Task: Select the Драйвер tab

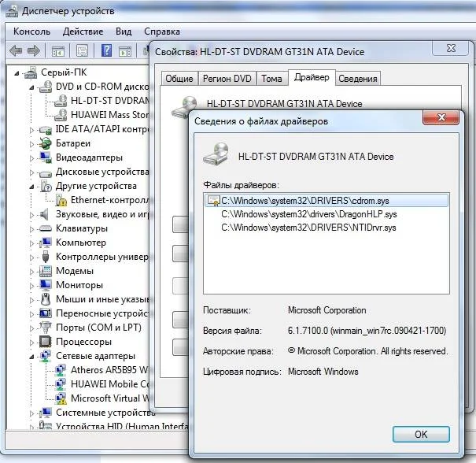Action: pos(312,77)
